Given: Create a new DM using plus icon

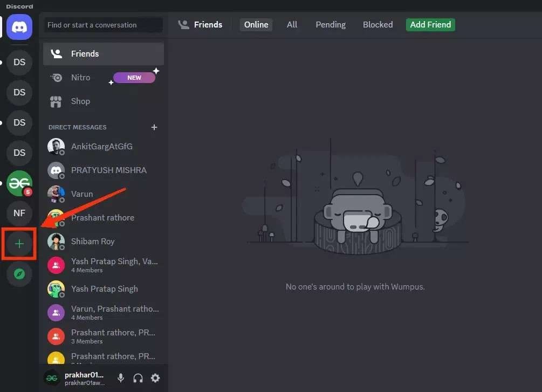Looking at the screenshot, I should [x=154, y=127].
